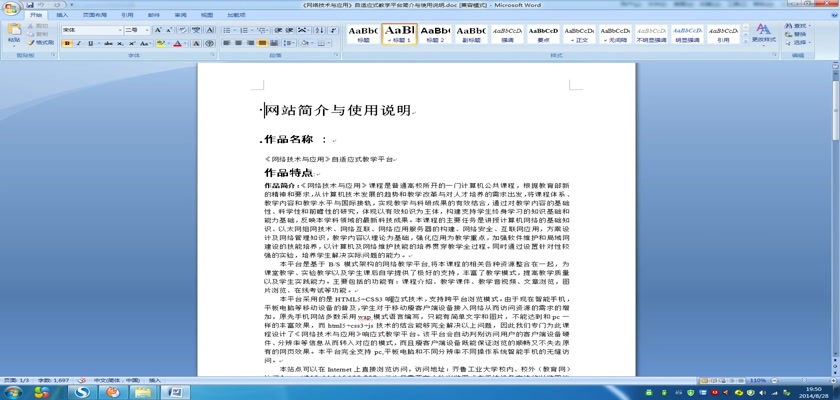Image resolution: width=840 pixels, height=400 pixels.
Task: Apply bullet list formatting
Action: click(x=228, y=30)
